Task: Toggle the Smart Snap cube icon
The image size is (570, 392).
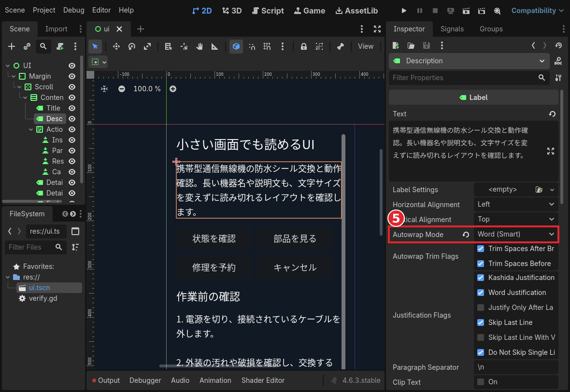Action: pos(236,46)
